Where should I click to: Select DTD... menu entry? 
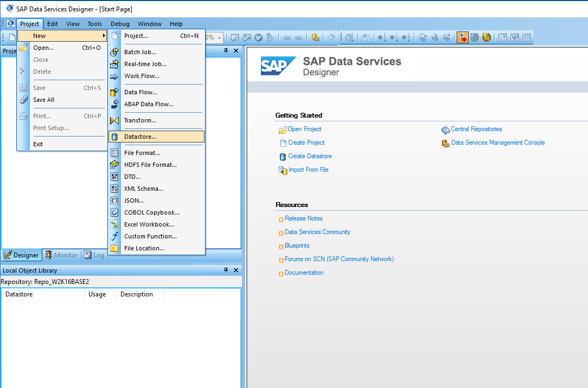coord(156,177)
